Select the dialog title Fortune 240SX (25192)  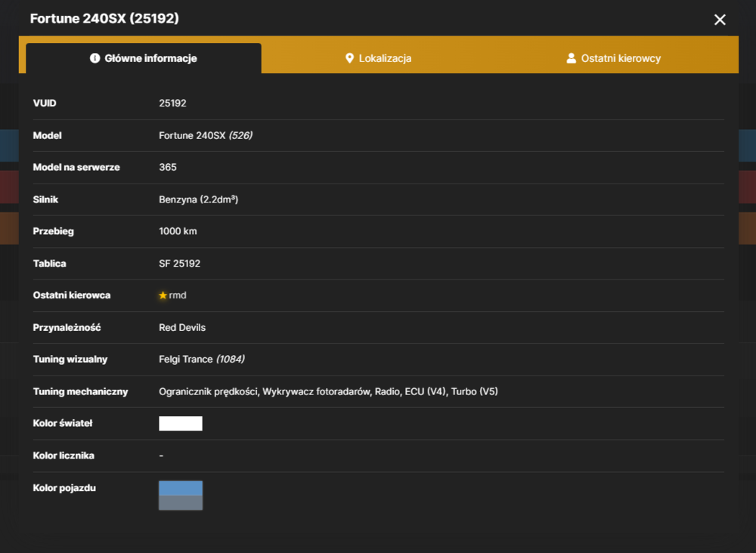pos(104,18)
